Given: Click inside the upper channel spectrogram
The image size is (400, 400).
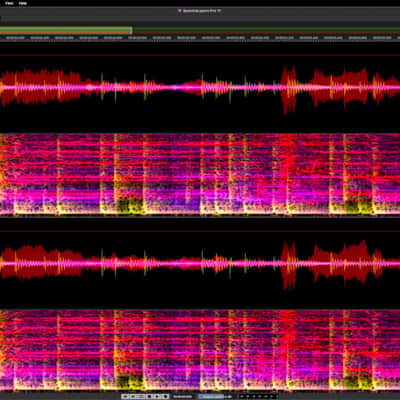Looking at the screenshot, I should click(x=200, y=174).
